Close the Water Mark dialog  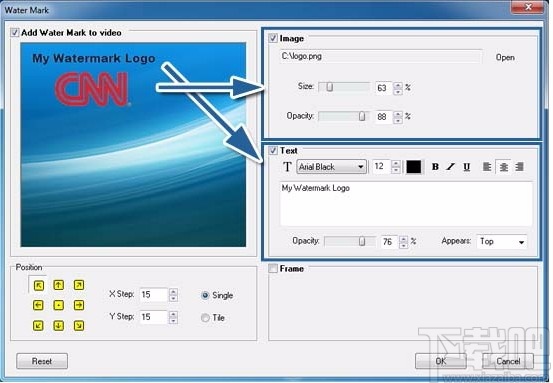pyautogui.click(x=528, y=7)
